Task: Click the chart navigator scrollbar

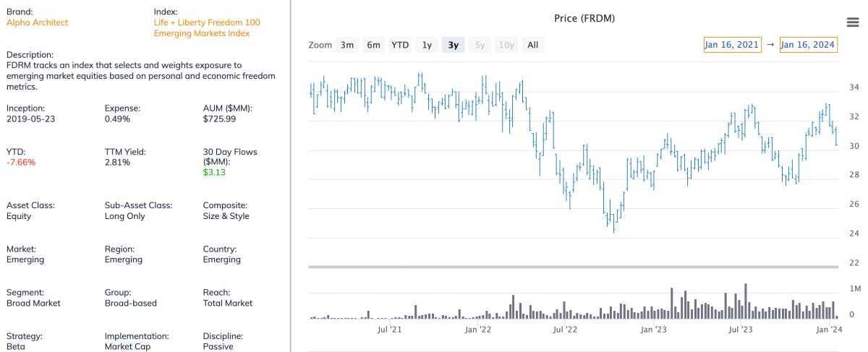Action: pos(574,267)
